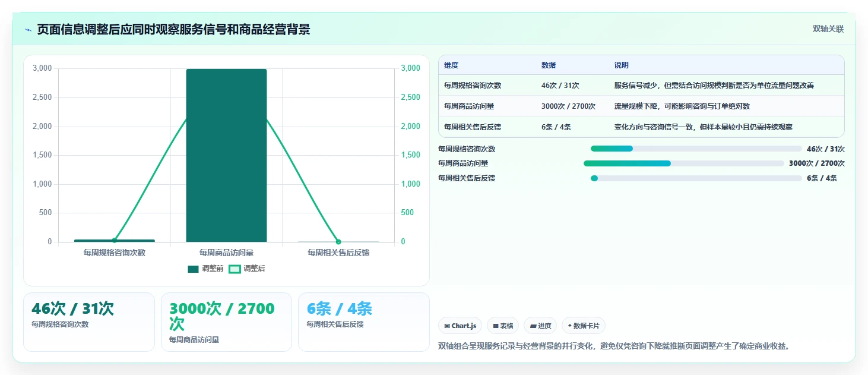Click the line point above 每周相关售后反馈
The height and width of the screenshot is (375, 868).
(338, 242)
